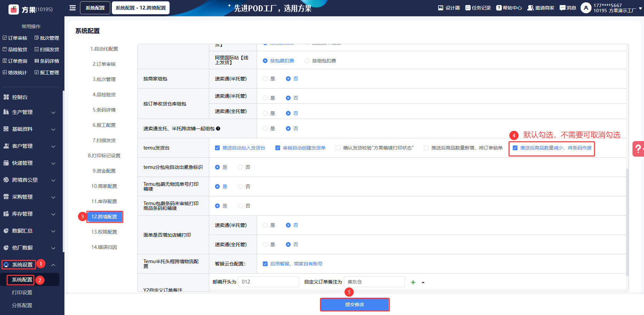Click the 提交修改 submit button
The height and width of the screenshot is (315, 644).
(x=354, y=304)
